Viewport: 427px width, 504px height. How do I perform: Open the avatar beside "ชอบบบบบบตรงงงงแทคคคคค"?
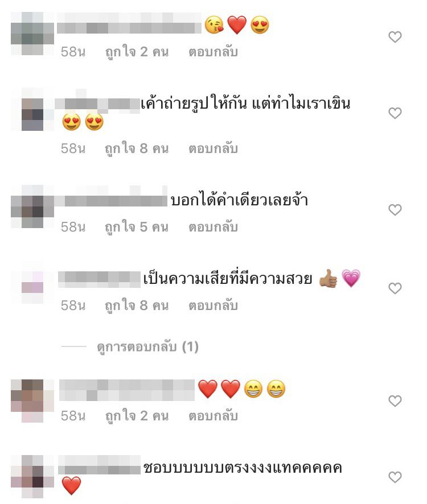tap(32, 476)
